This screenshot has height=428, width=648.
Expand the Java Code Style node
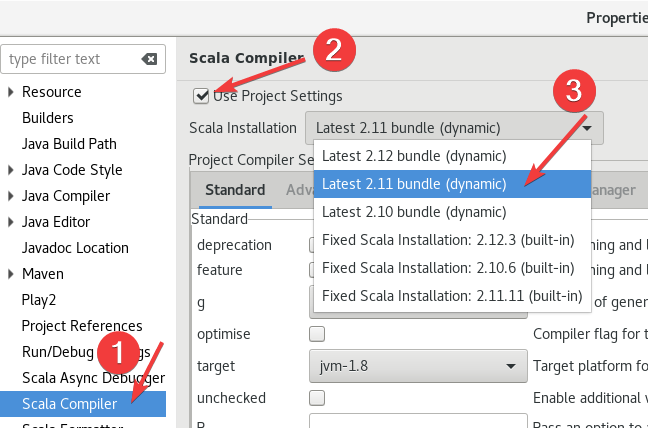click(11, 170)
